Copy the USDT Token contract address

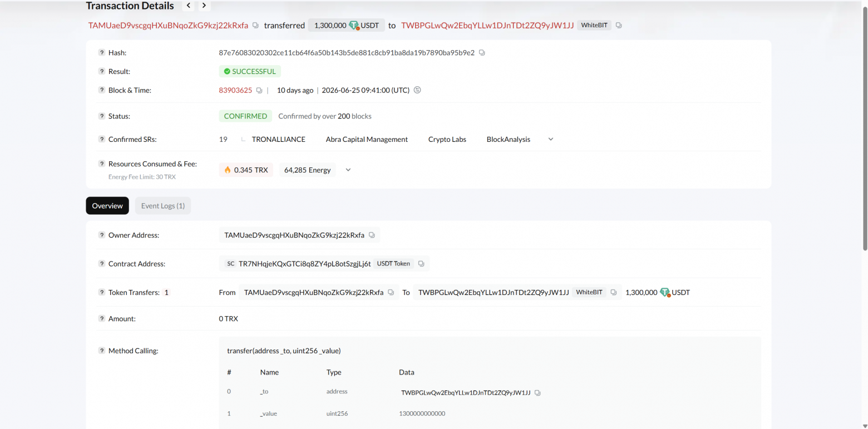(421, 264)
